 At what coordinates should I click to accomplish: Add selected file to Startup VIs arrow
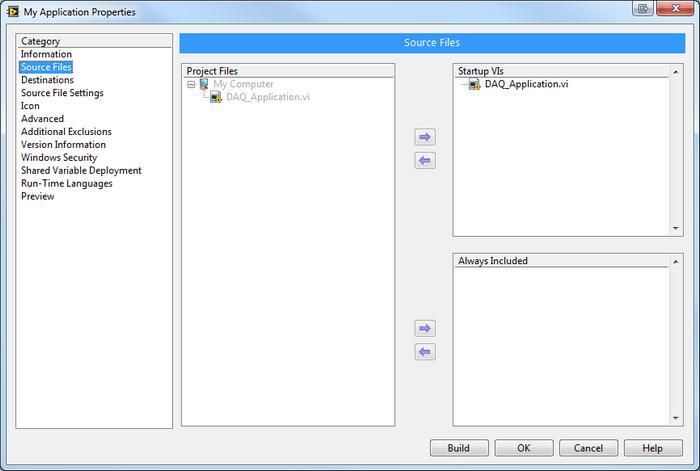[425, 137]
